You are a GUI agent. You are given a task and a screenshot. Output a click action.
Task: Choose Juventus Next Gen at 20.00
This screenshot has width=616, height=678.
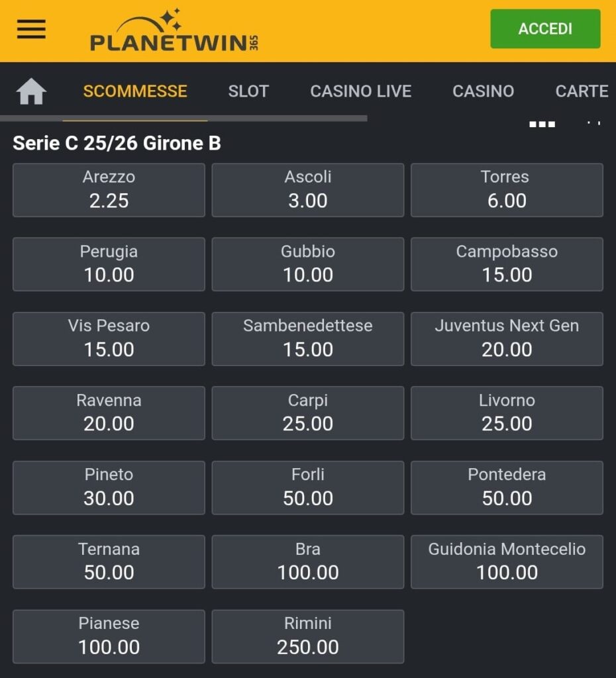coord(507,338)
